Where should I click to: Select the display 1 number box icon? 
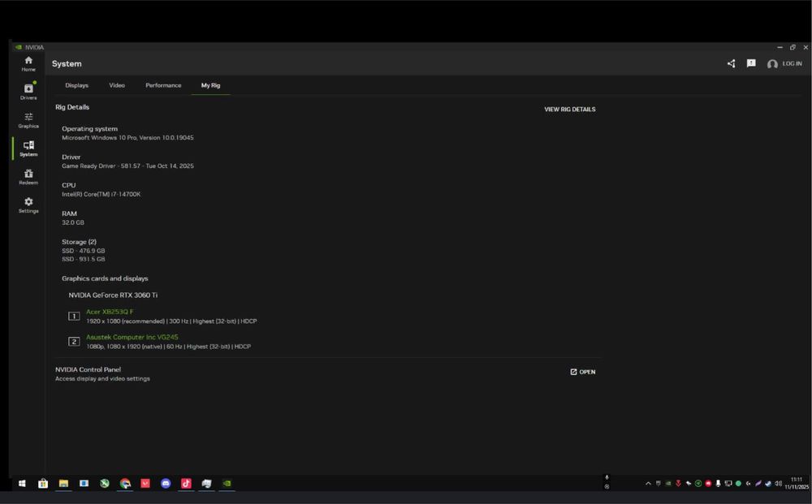(74, 316)
